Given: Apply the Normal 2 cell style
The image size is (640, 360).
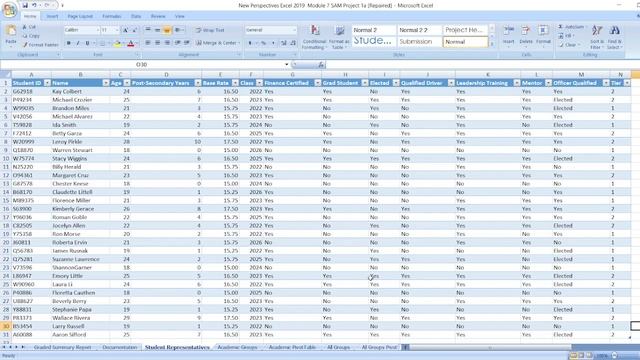Looking at the screenshot, I should [374, 30].
